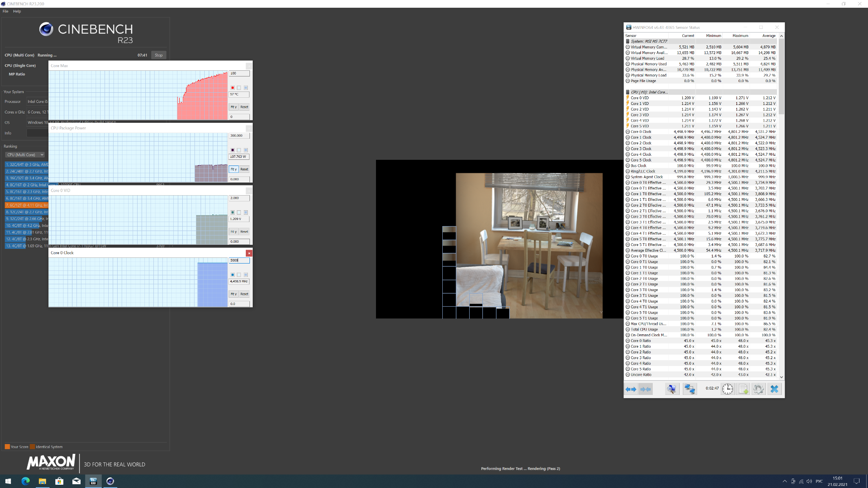The height and width of the screenshot is (488, 868).
Task: Open HWiNFO sensor settings gear icon
Action: (x=758, y=389)
